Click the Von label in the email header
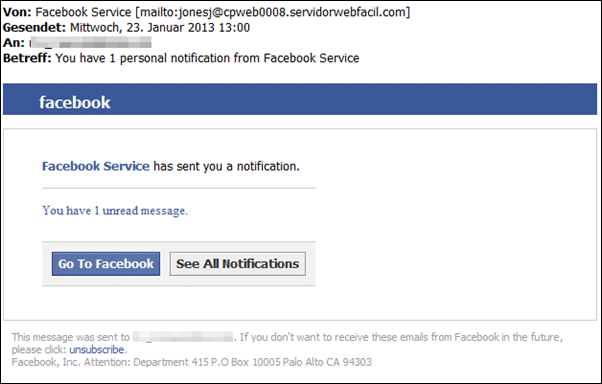Image resolution: width=602 pixels, height=384 pixels. 17,12
